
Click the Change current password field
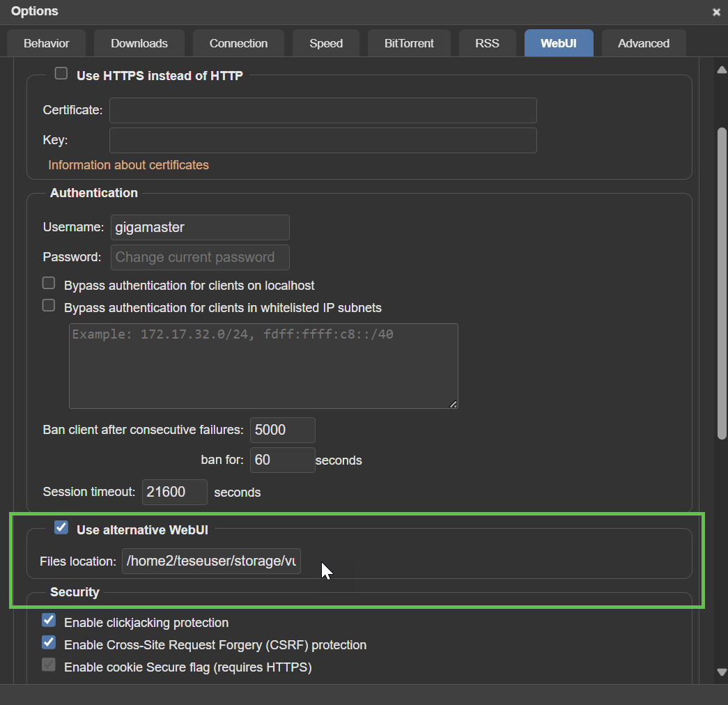point(200,257)
